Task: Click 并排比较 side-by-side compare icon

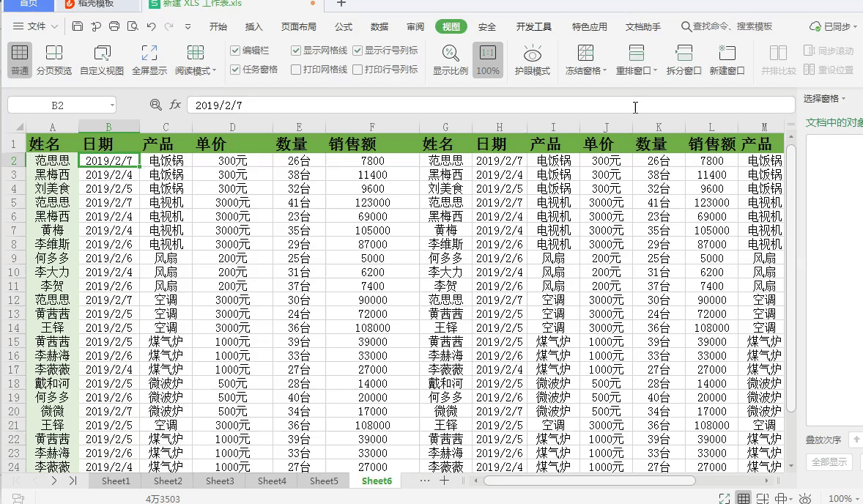Action: coord(778,59)
